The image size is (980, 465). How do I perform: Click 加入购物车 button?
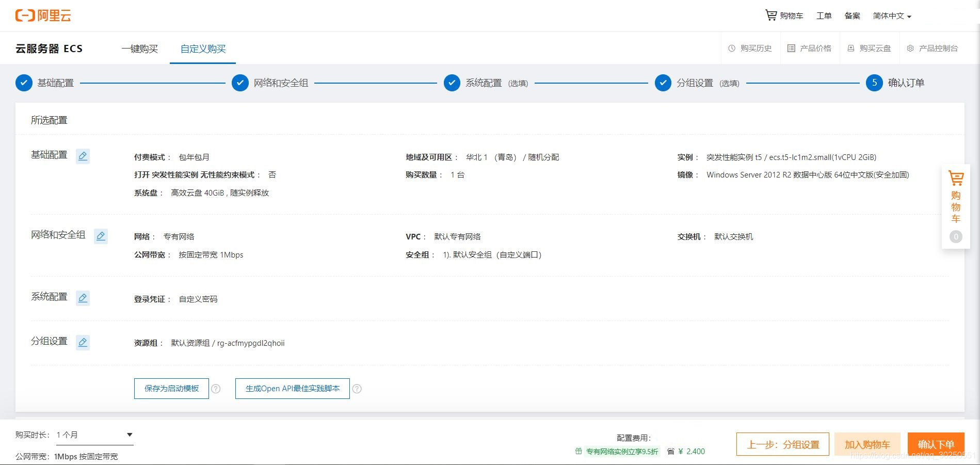pyautogui.click(x=867, y=444)
